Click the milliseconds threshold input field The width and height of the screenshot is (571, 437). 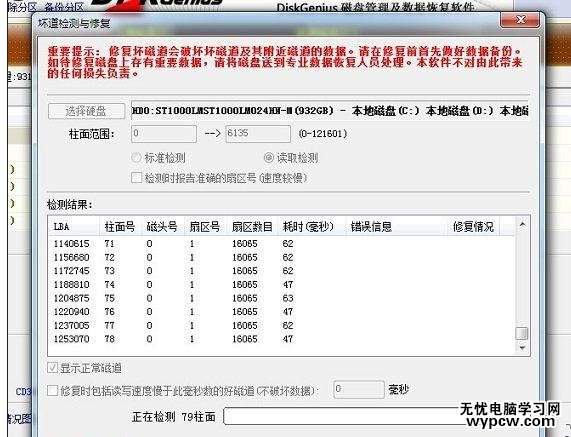click(359, 390)
